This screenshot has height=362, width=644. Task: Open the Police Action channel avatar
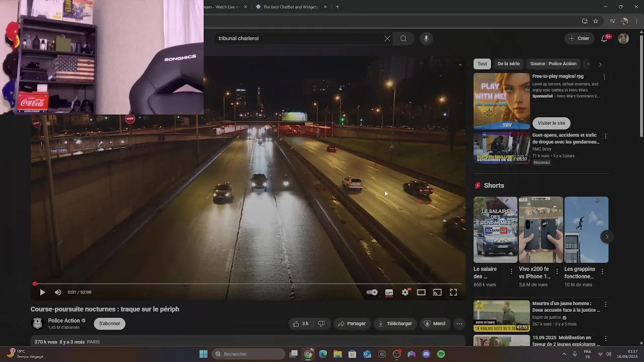tap(37, 324)
